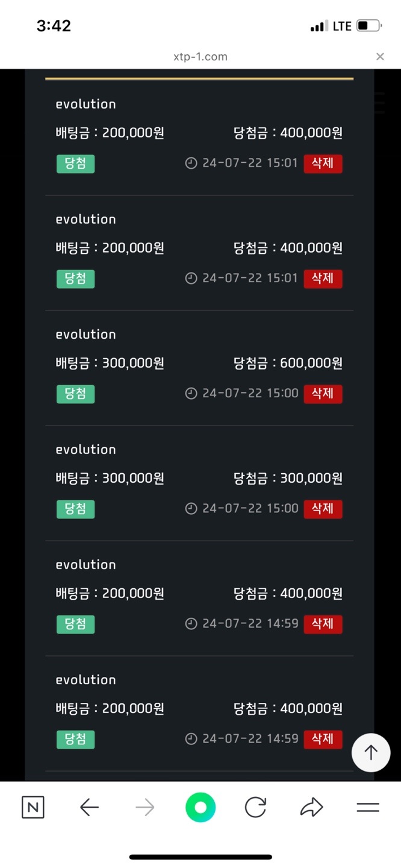This screenshot has width=401, height=868.
Task: Tap the scroll-to-top arrow button
Action: 371,752
